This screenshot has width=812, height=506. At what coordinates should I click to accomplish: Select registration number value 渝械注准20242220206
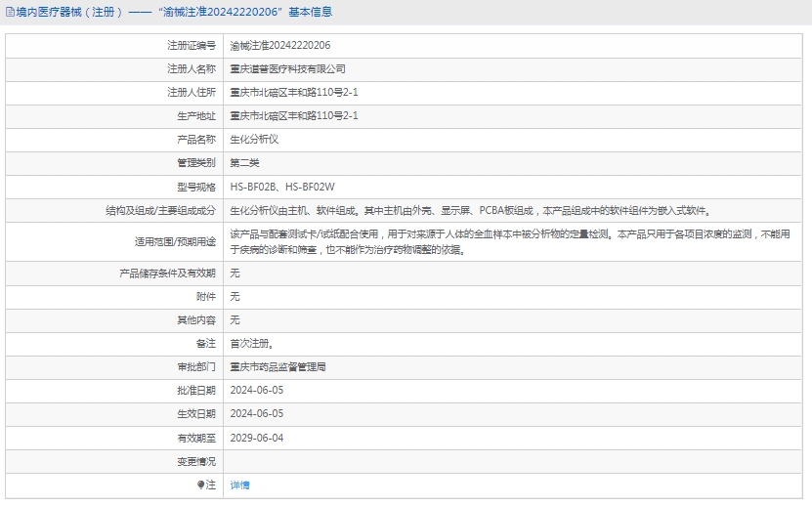click(279, 46)
